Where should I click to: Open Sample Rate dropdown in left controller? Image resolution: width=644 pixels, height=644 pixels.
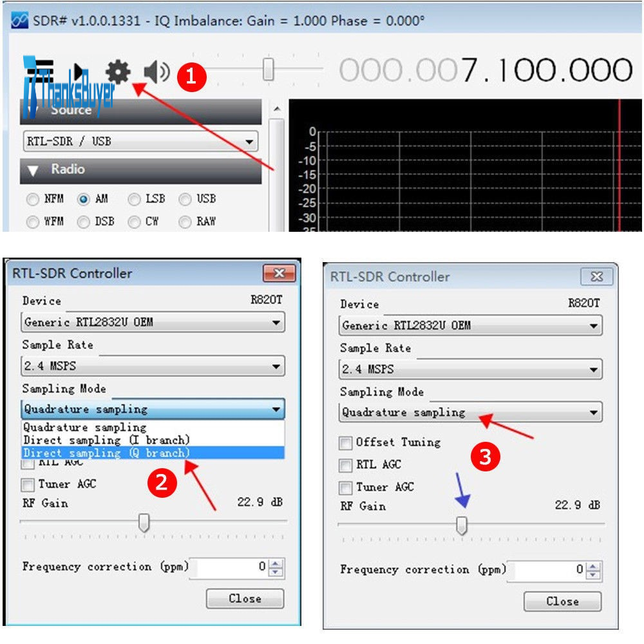(x=153, y=366)
